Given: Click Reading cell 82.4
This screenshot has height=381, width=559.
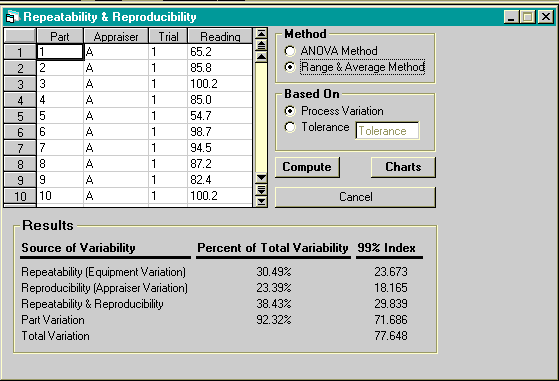Looking at the screenshot, I should 220,180.
